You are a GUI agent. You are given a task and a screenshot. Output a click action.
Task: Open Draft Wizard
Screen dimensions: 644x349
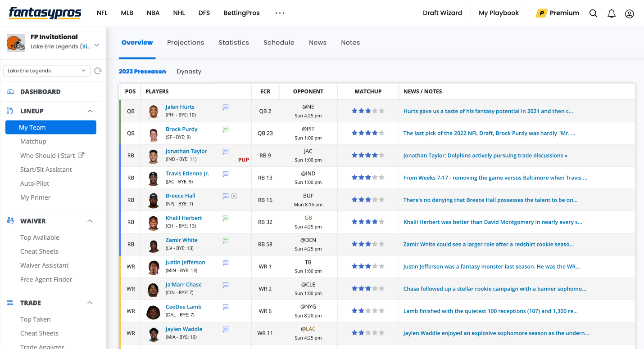pos(442,13)
